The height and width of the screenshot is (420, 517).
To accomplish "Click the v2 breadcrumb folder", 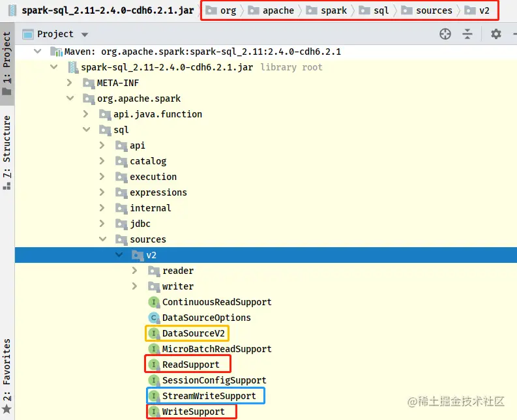I will (x=477, y=10).
